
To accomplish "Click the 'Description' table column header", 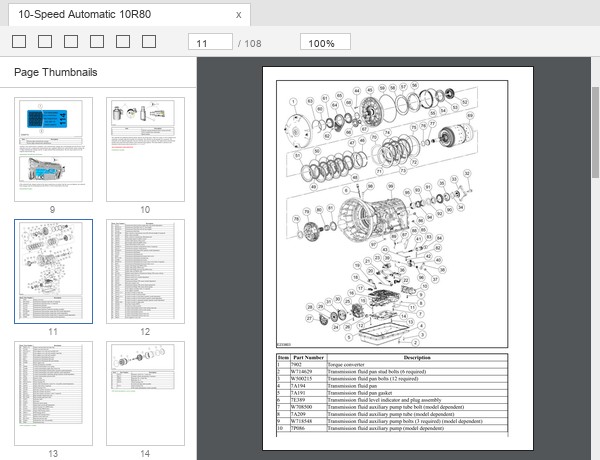I will pos(417,357).
